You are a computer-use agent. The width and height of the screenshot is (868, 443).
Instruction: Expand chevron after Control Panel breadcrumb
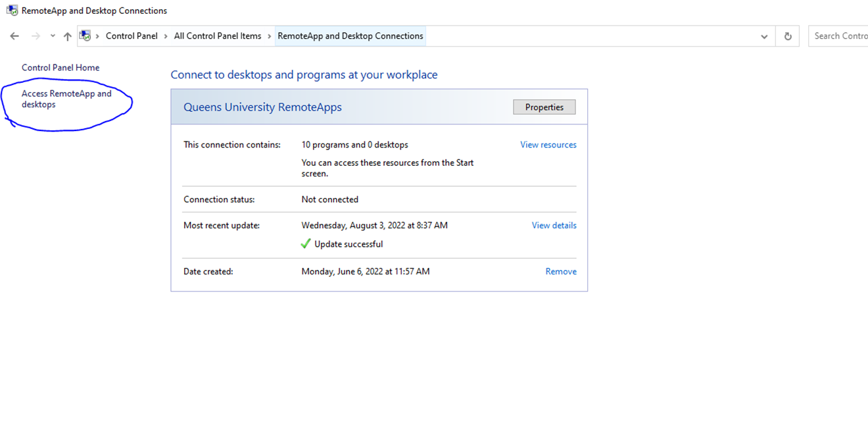pyautogui.click(x=166, y=36)
